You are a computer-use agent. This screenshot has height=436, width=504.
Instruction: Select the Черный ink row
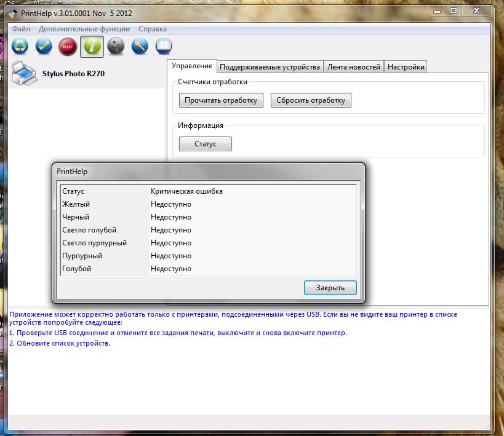(209, 217)
